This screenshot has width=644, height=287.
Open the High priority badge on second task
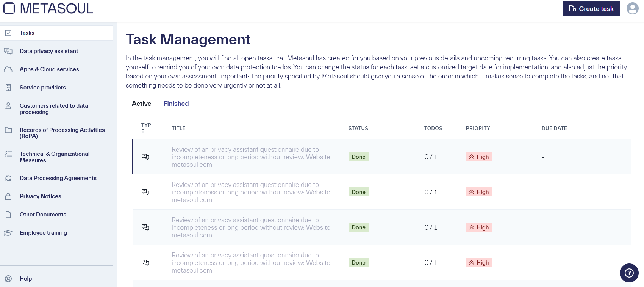[478, 192]
